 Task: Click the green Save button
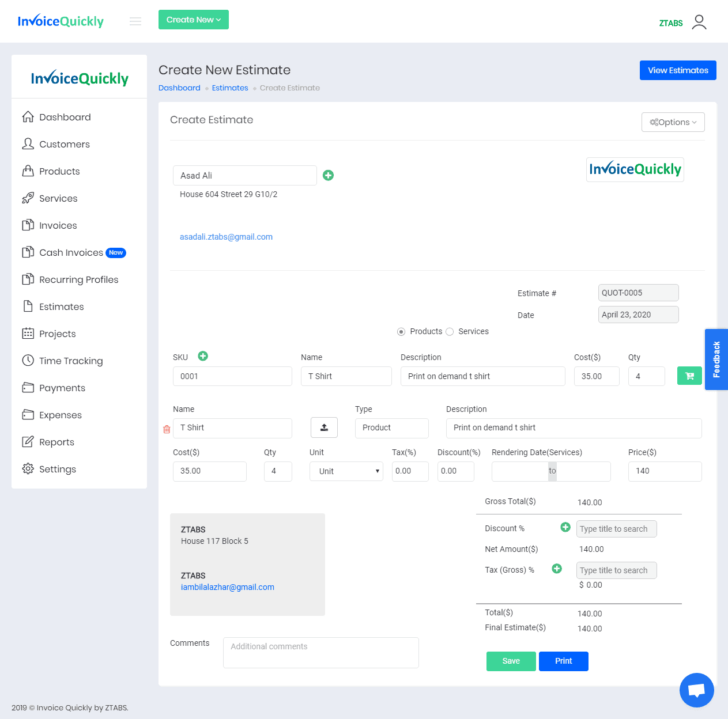click(x=511, y=661)
